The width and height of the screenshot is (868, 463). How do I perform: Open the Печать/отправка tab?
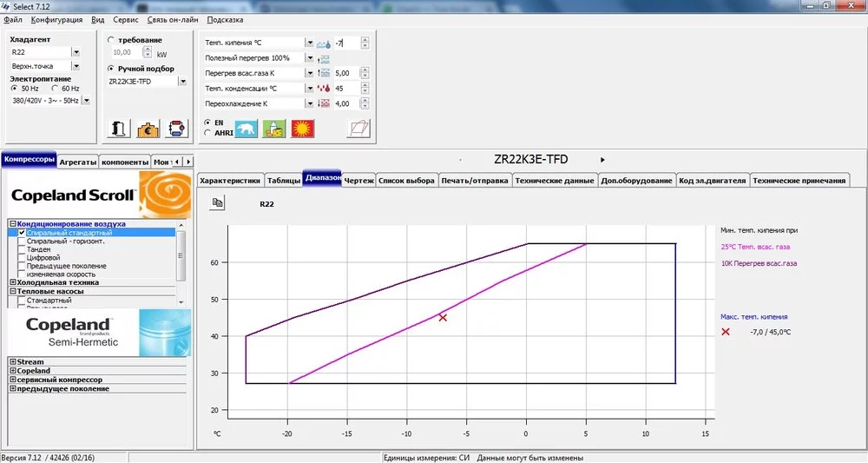tap(475, 181)
